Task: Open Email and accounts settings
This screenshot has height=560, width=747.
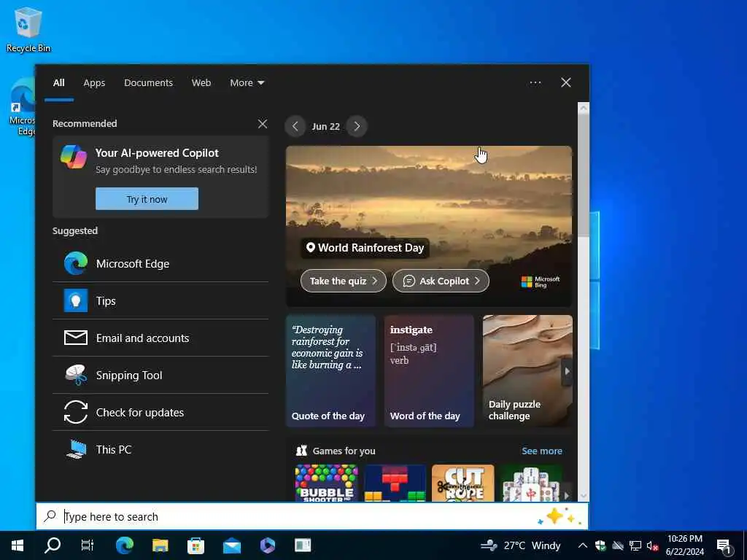Action: (x=160, y=338)
